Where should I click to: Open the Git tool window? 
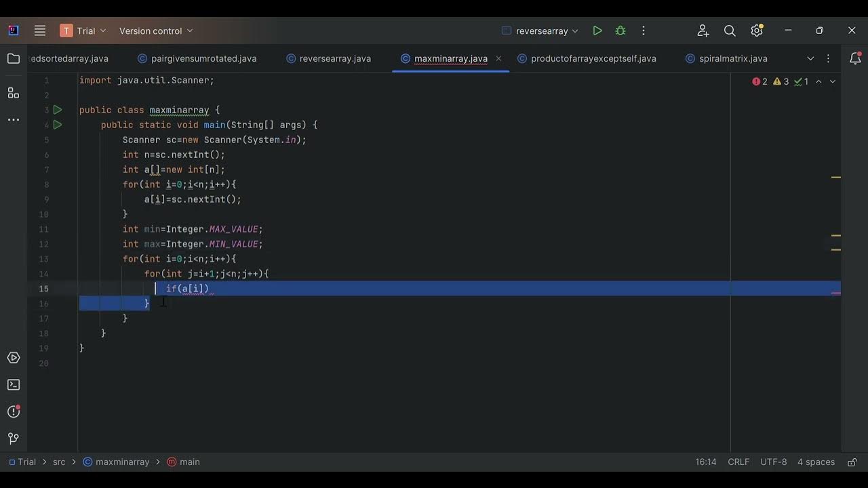click(14, 439)
